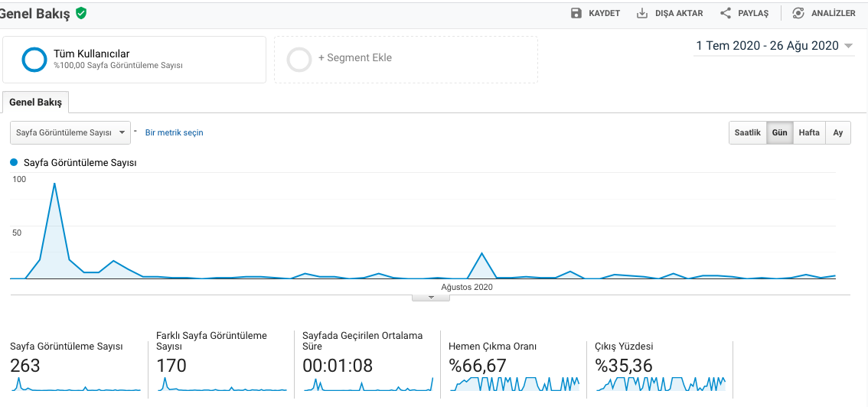Switch chart granularity to Hafta
This screenshot has width=868, height=407.
(809, 133)
